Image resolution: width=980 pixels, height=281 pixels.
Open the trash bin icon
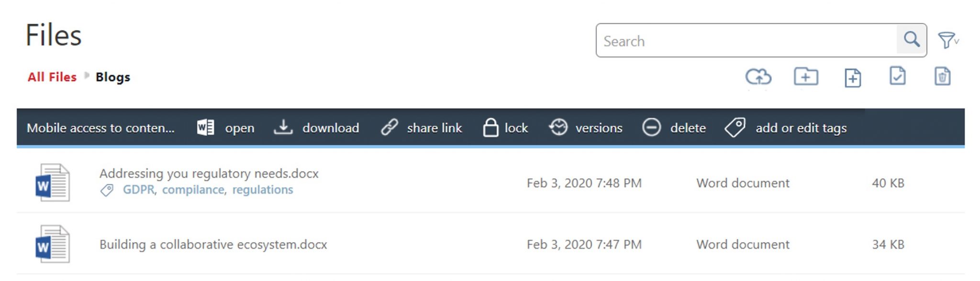pyautogui.click(x=942, y=76)
